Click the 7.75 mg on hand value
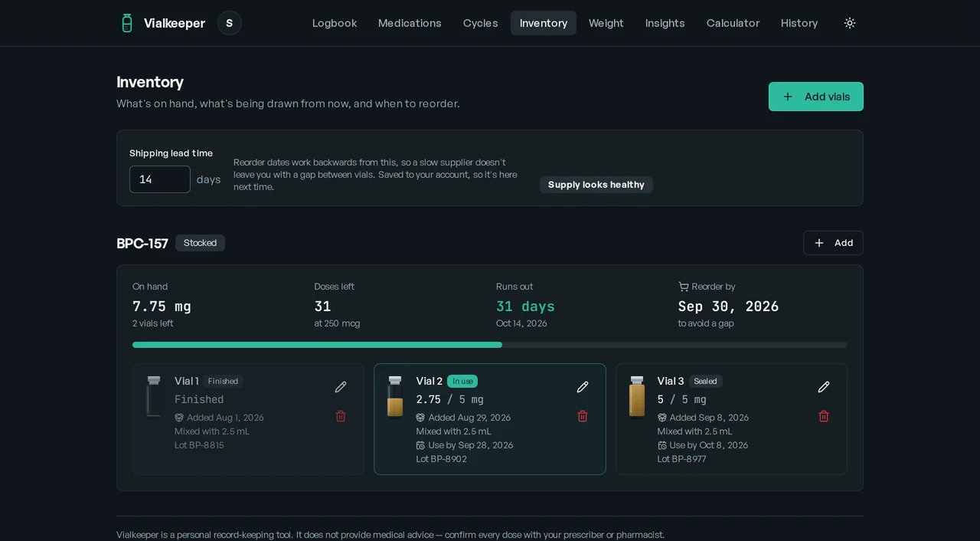 pyautogui.click(x=162, y=307)
